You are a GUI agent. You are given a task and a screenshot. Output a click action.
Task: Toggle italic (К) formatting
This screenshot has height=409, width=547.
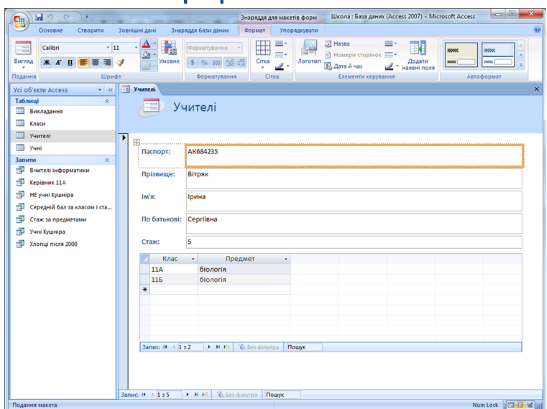[x=58, y=62]
